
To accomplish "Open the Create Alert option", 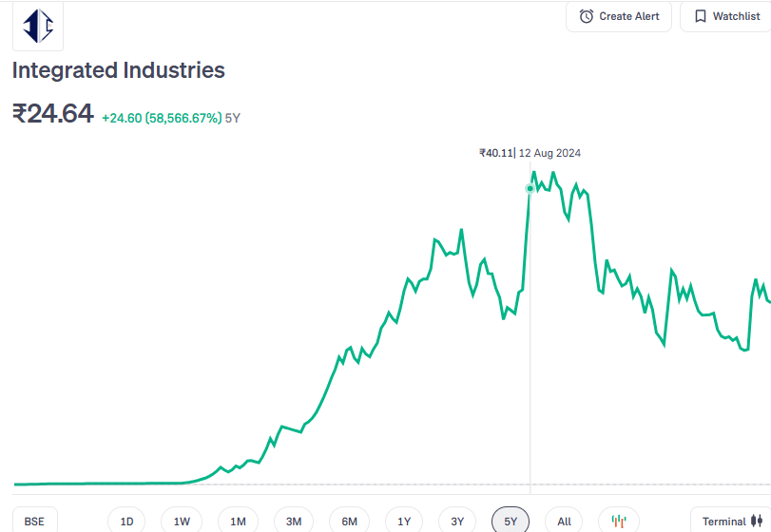I will click(619, 16).
